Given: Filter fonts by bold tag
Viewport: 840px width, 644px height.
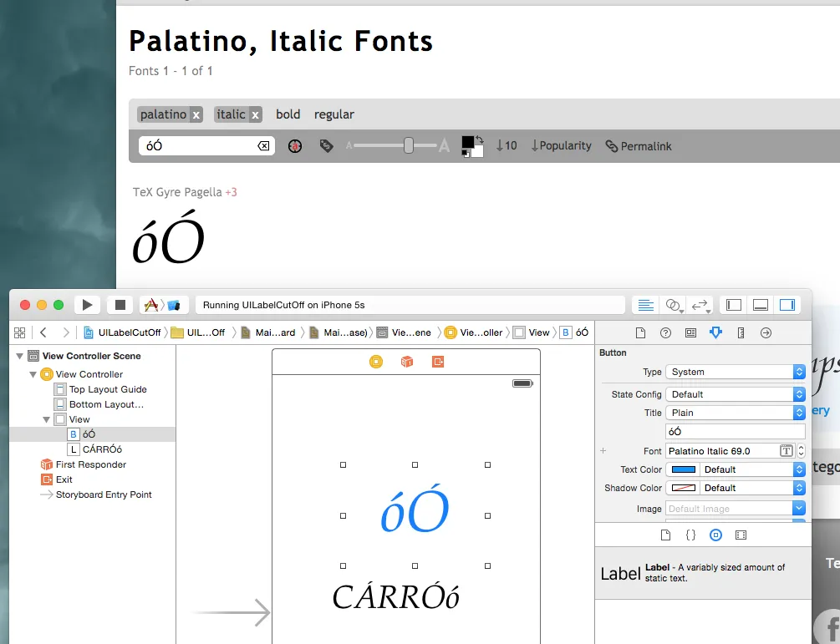Looking at the screenshot, I should pos(288,114).
